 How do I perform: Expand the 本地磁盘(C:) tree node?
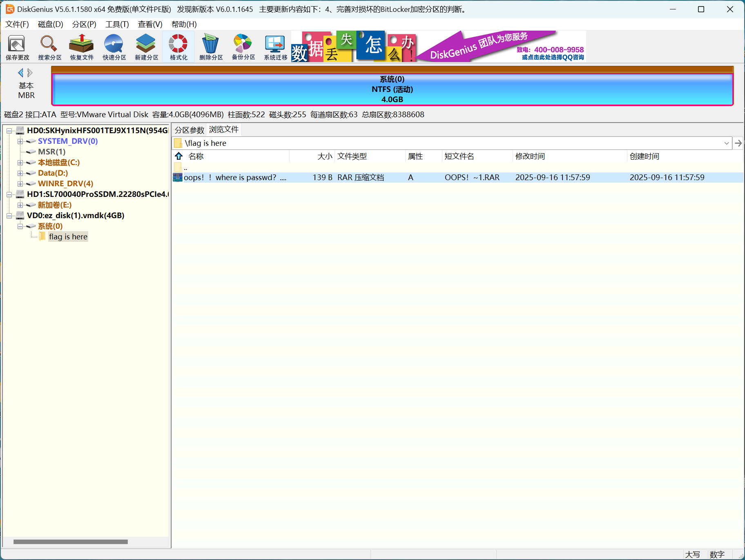[x=20, y=163]
